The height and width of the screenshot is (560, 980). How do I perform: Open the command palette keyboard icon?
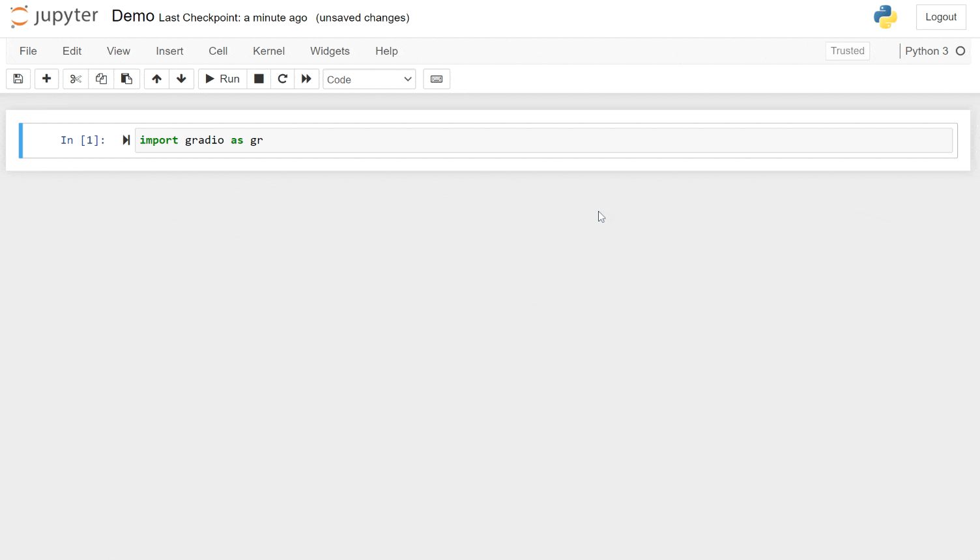437,79
